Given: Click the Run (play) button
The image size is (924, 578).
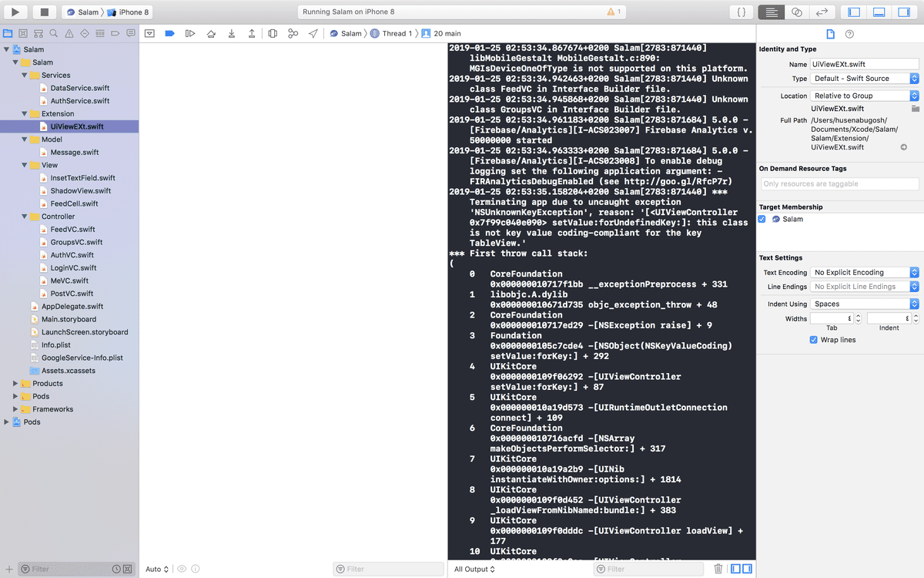Looking at the screenshot, I should (x=15, y=12).
